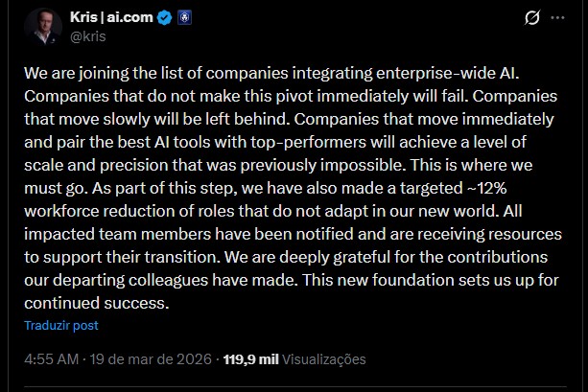Viewport: 588px width, 392px height.
Task: Click the closing words "continued success."
Action: tap(96, 302)
